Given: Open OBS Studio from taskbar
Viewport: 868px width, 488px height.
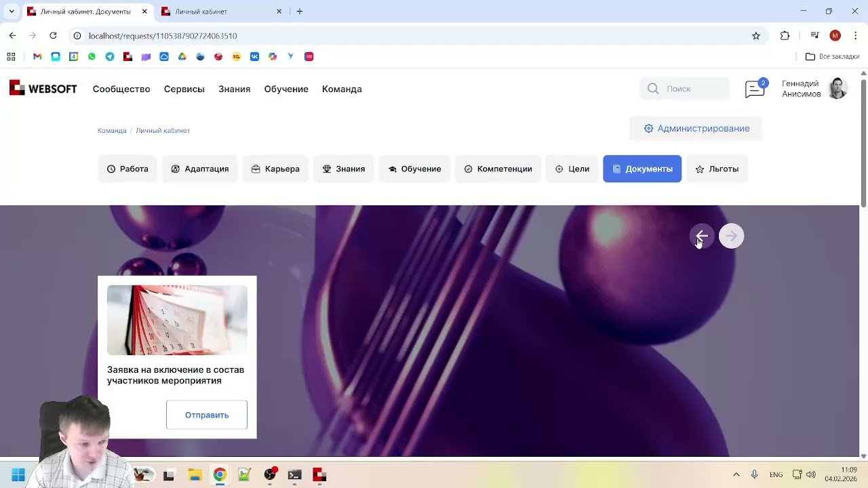Looking at the screenshot, I should pos(270,475).
